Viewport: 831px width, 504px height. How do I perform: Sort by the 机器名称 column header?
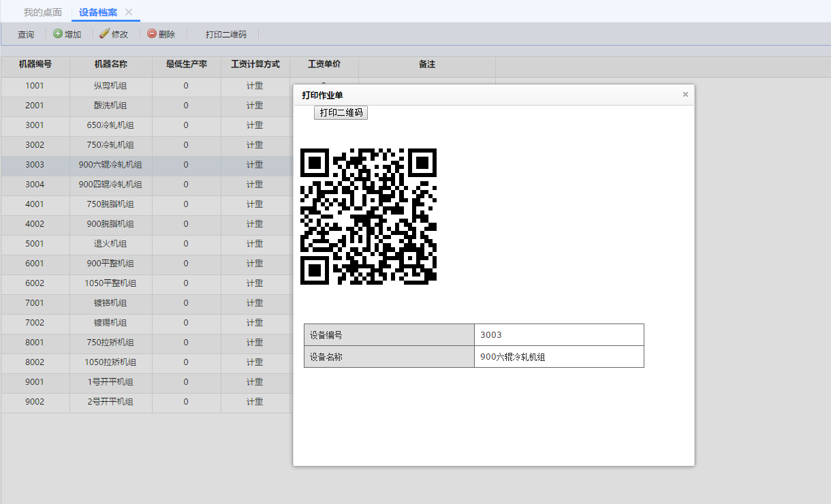(111, 64)
